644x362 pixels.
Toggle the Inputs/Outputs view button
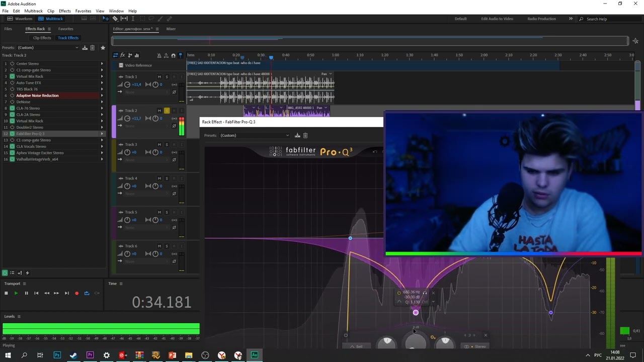coord(115,55)
